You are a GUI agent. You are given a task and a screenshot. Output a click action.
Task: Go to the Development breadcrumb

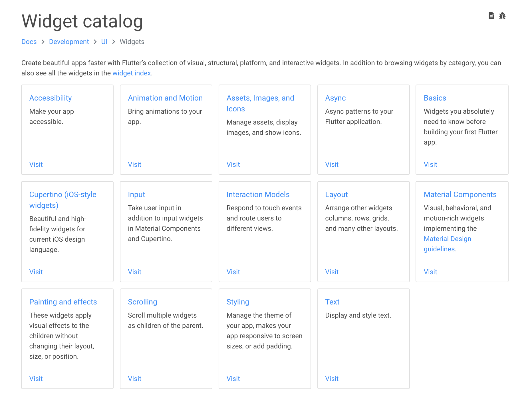pyautogui.click(x=69, y=42)
